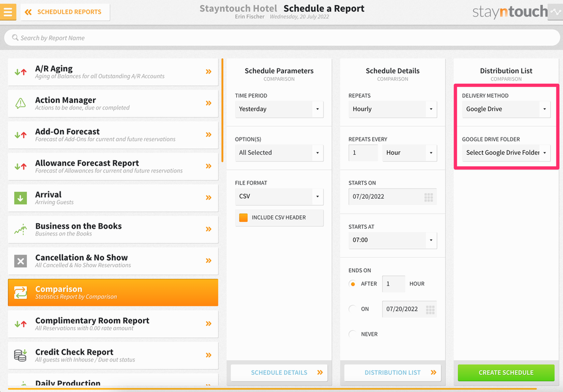
Task: Click the Action Manager warning triangle icon
Action: (x=20, y=103)
